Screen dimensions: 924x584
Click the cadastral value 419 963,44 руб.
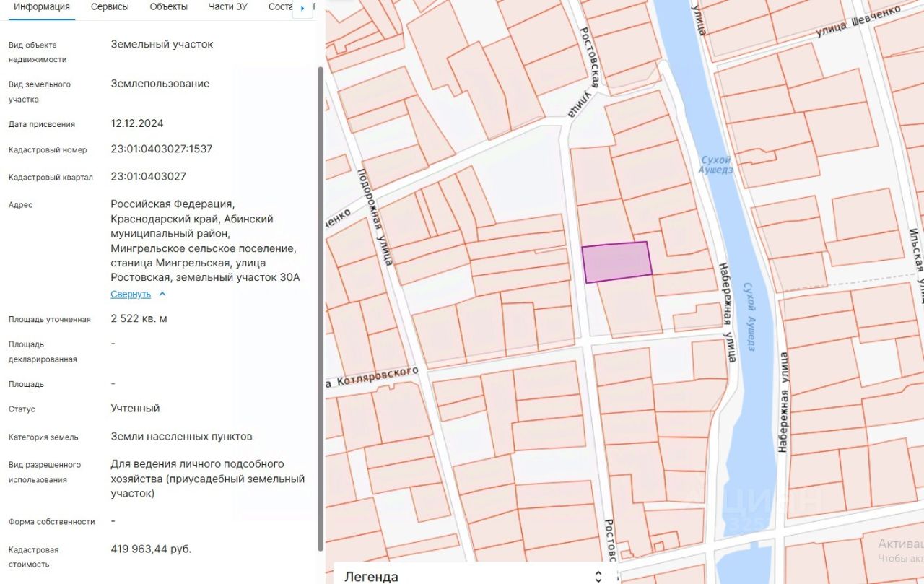[x=151, y=549]
